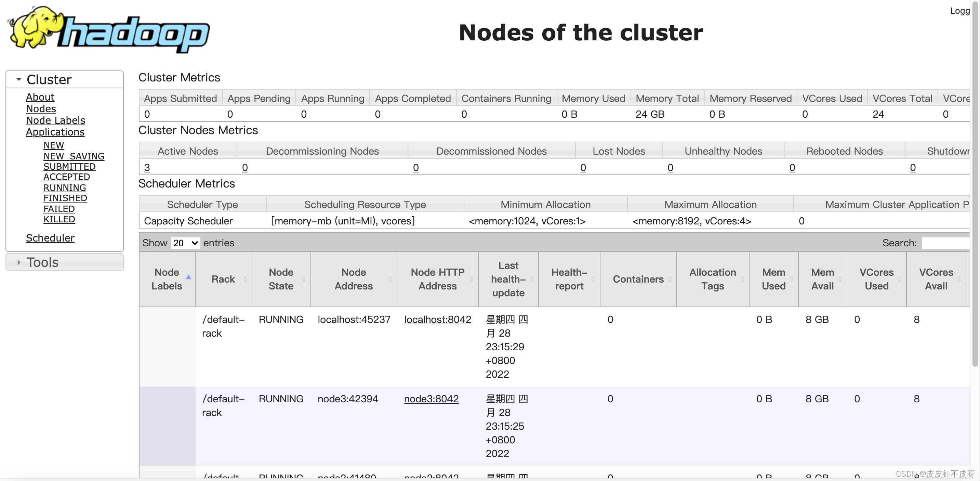The width and height of the screenshot is (980, 481).
Task: Sort table by Mem Avail column
Action: coord(822,279)
